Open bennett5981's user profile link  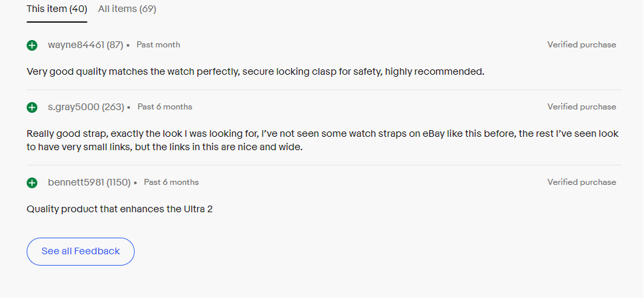click(x=76, y=182)
